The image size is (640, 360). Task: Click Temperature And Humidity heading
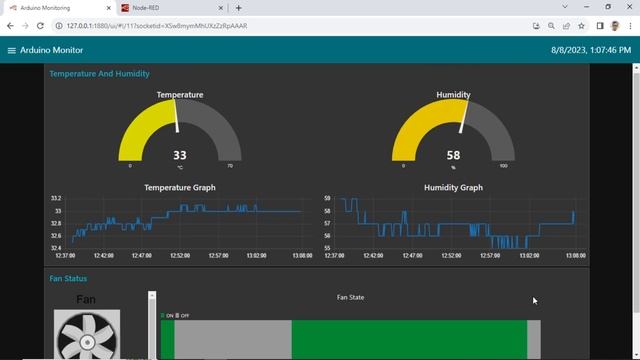coord(100,74)
